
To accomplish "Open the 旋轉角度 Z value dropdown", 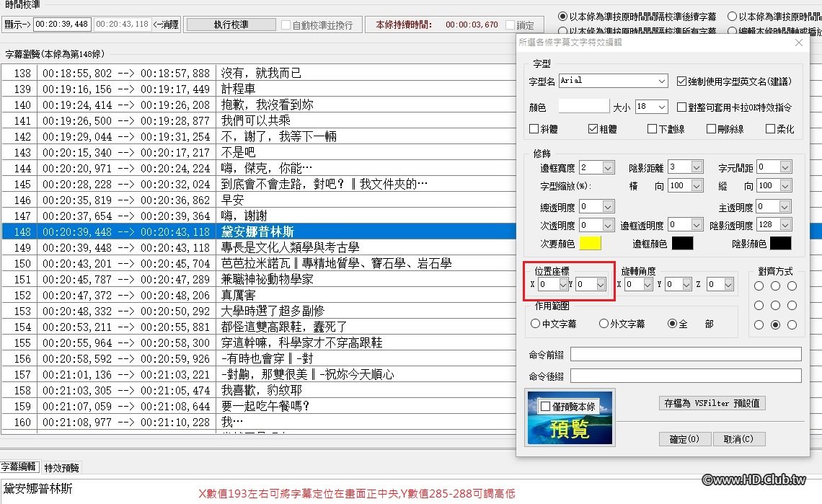I will 729,284.
